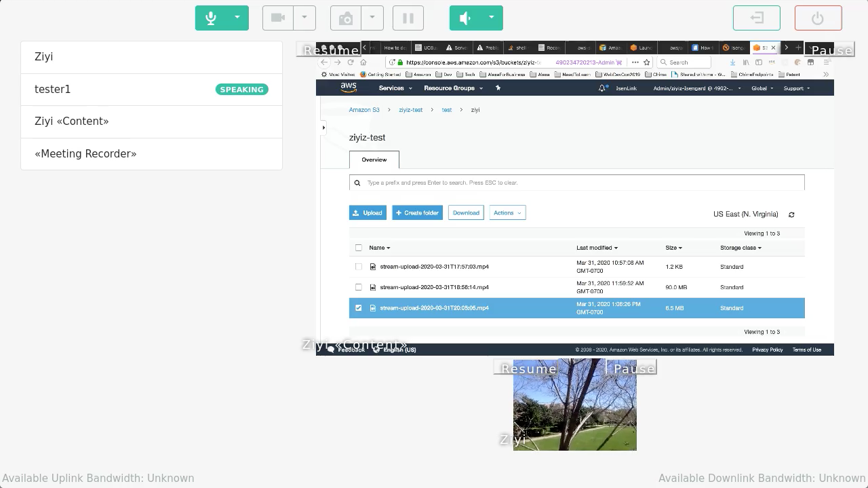Click the pause content share button
The image size is (868, 488).
coord(408,18)
